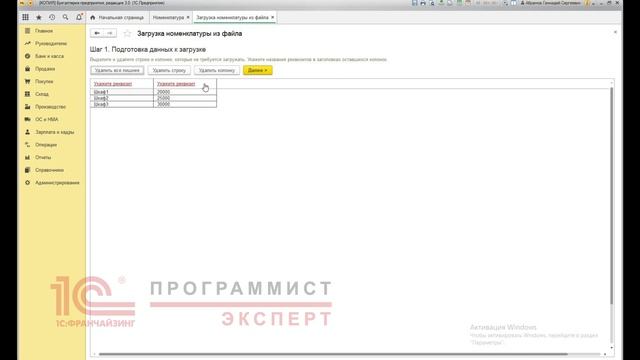Open the Продажи section
This screenshot has width=640, height=360.
point(45,69)
